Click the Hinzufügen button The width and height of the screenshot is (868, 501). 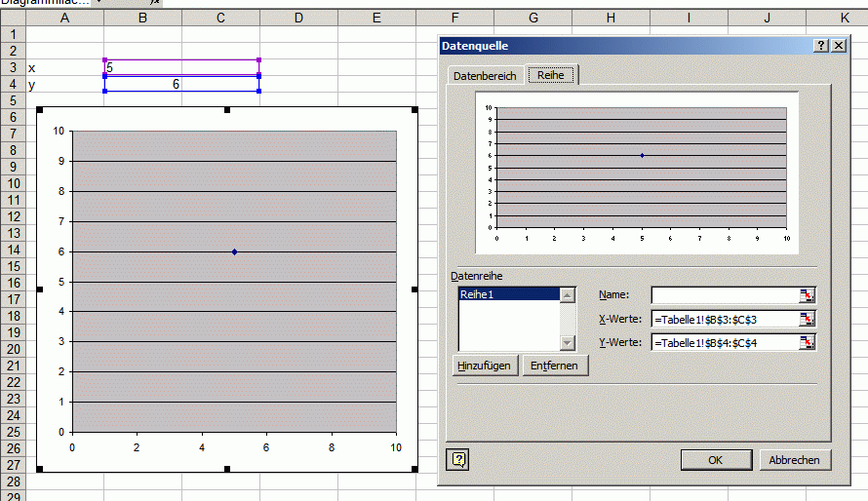point(485,366)
